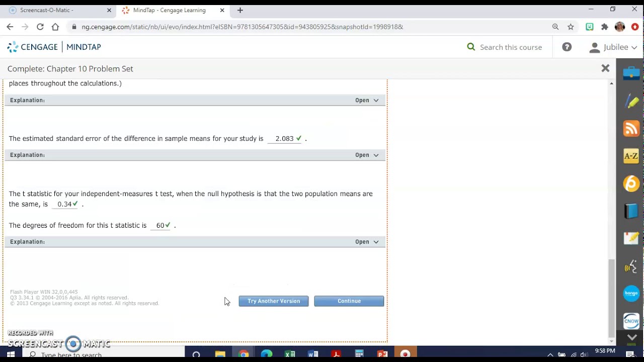Reload the current page

tap(40, 27)
